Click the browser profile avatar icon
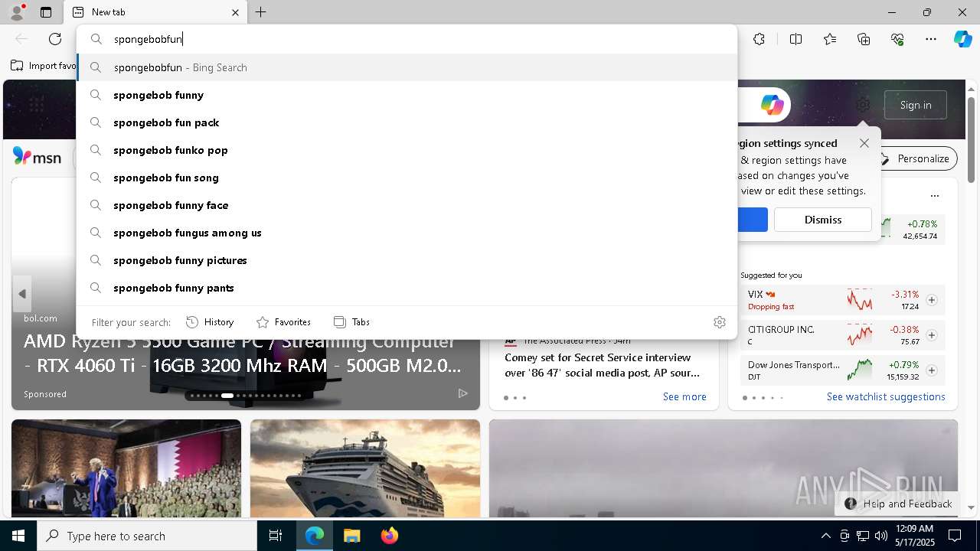Viewport: 980px width, 551px height. [16, 12]
